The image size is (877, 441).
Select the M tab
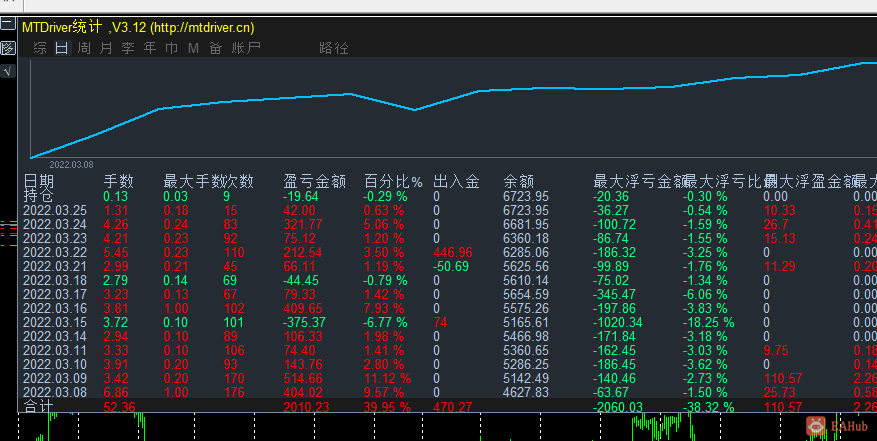tap(194, 48)
